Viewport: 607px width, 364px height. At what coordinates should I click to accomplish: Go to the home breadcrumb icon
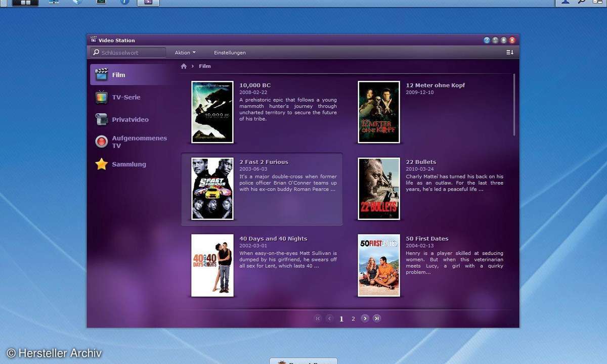click(x=184, y=66)
